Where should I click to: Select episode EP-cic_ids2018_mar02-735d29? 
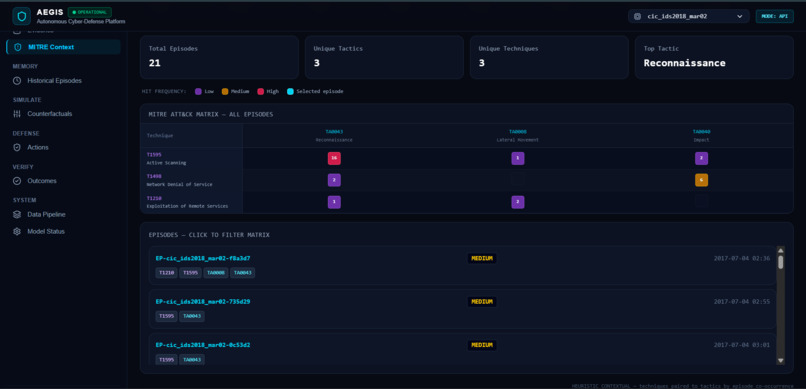(462, 309)
